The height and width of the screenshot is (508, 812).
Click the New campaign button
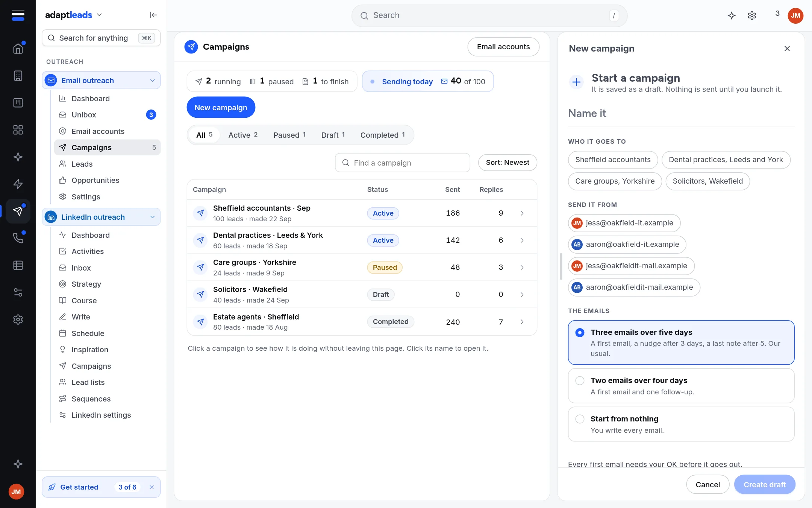pyautogui.click(x=221, y=108)
